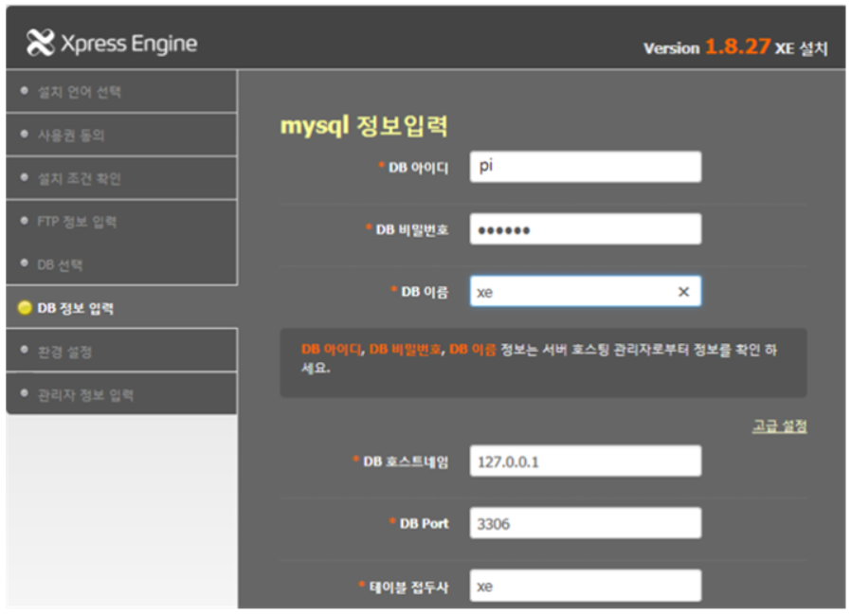This screenshot has height=616, width=851.
Task: Select the active DB 정보 입력 step
Action: (x=121, y=308)
